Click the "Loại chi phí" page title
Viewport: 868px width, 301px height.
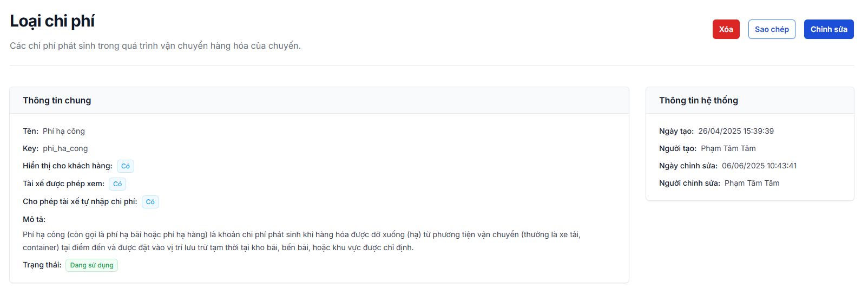pos(52,21)
